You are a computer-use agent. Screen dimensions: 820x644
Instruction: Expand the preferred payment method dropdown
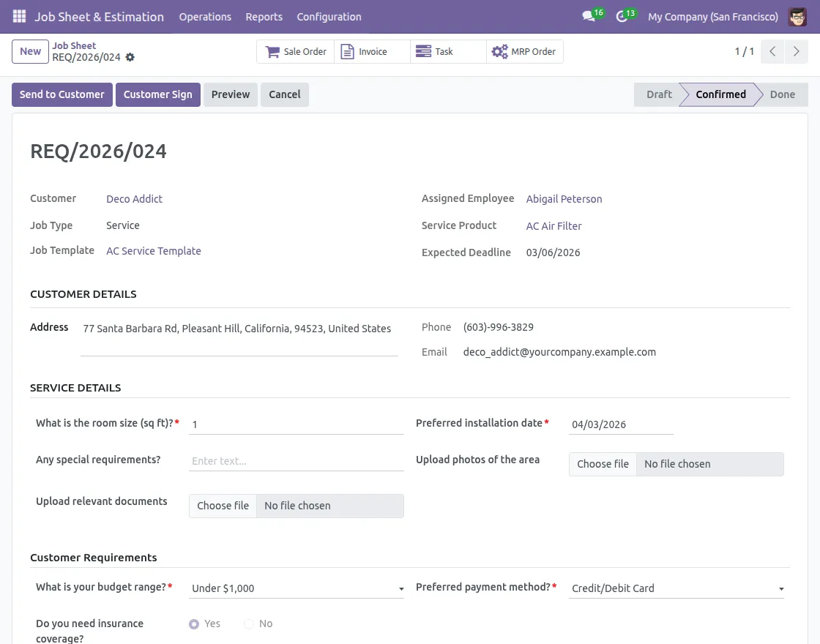[x=676, y=588]
